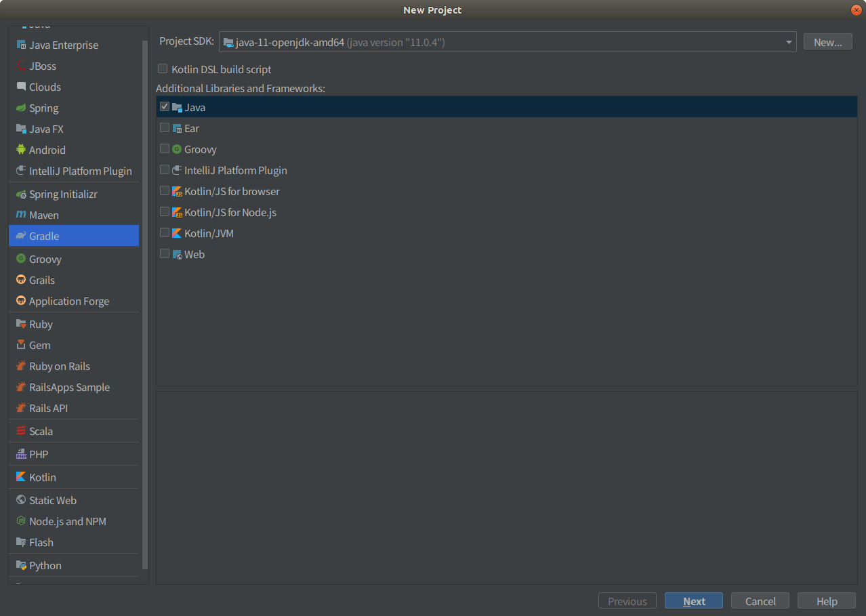Click the Java FX folder icon
Image resolution: width=866 pixels, height=616 pixels.
point(21,129)
